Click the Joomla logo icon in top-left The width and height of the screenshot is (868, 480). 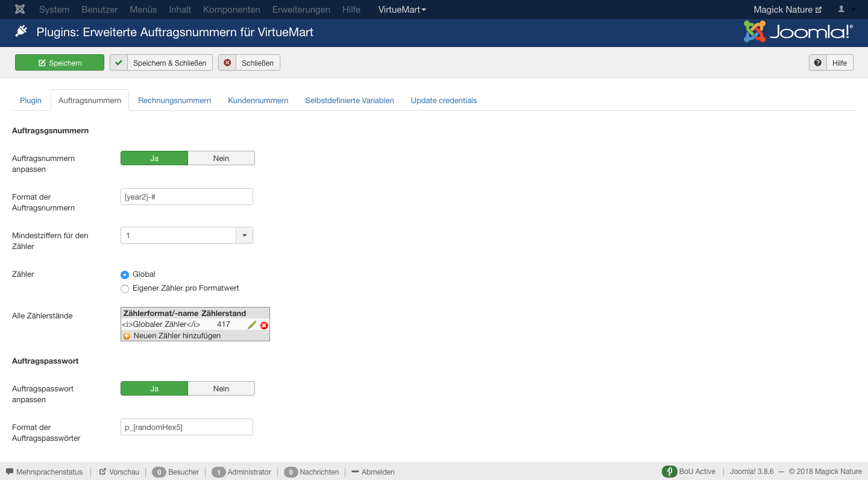tap(20, 10)
